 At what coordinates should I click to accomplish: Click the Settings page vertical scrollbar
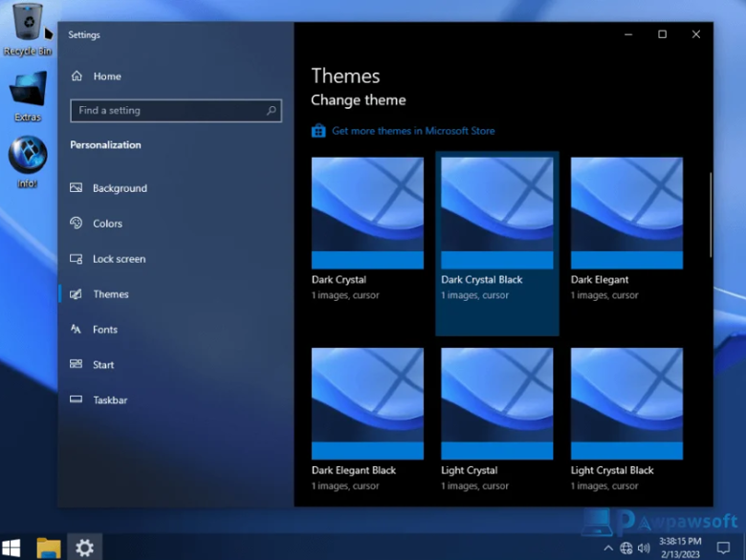711,215
